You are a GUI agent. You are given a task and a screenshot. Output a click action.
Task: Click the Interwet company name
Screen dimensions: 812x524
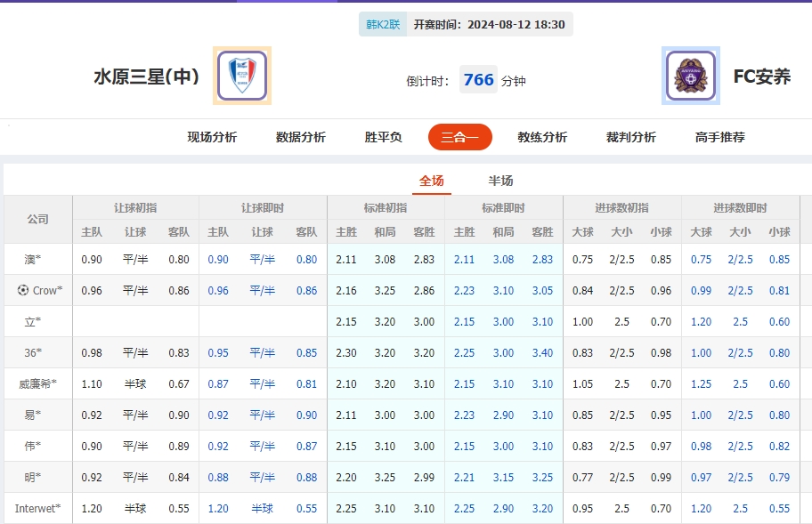click(x=36, y=508)
